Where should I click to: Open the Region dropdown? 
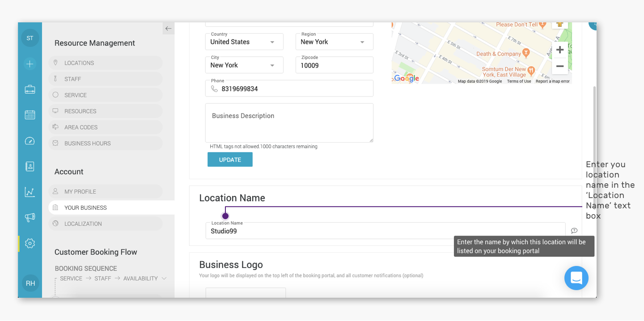[335, 42]
